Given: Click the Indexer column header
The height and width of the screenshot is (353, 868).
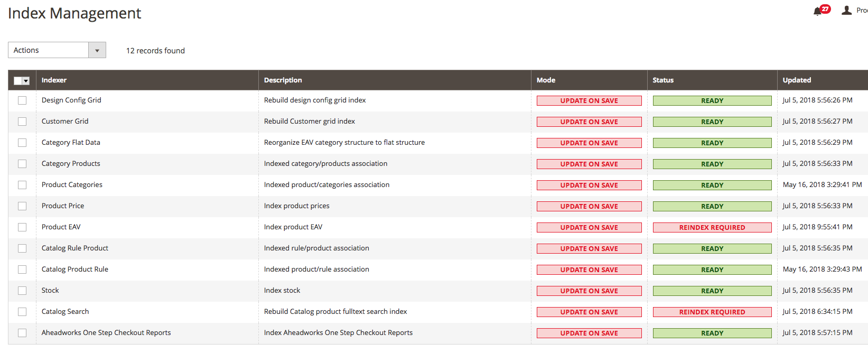Looking at the screenshot, I should pyautogui.click(x=54, y=80).
